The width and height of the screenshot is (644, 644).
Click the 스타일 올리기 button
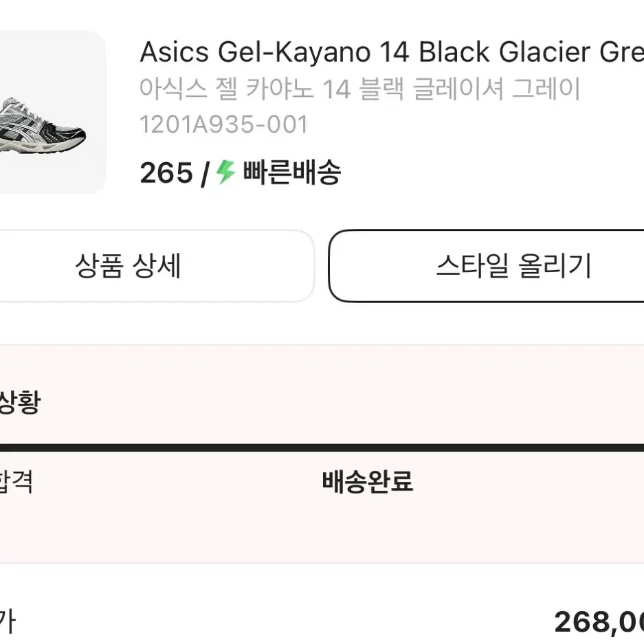487,266
